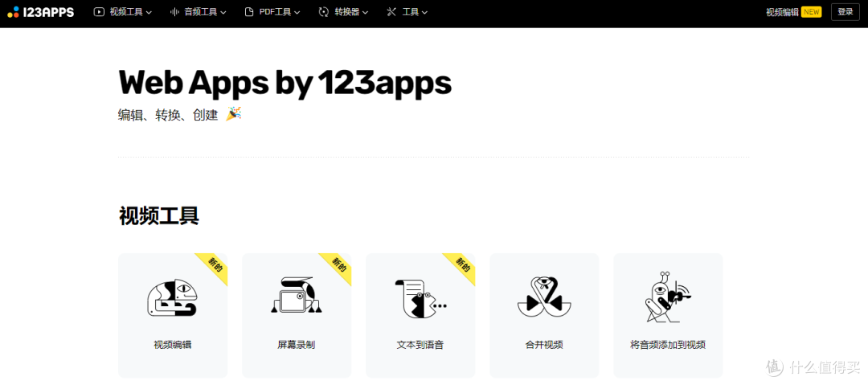Click the 将音频添加到视频 card label

(x=668, y=345)
